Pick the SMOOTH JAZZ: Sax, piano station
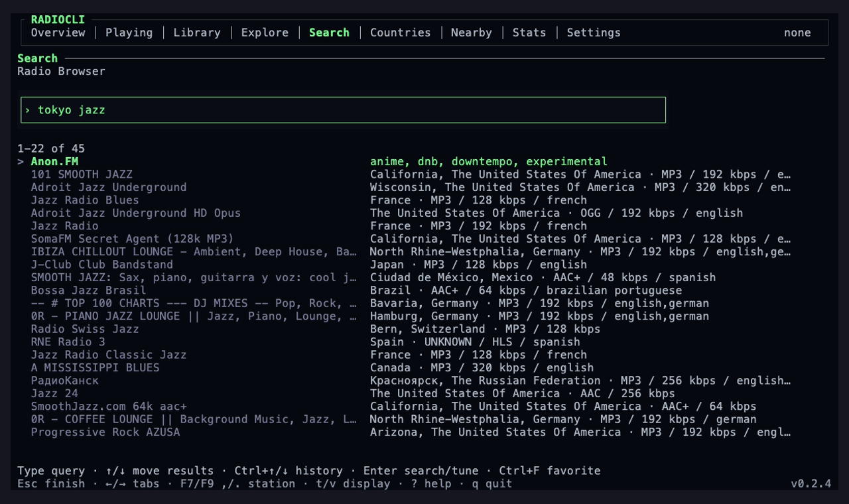This screenshot has width=849, height=504. 194,277
